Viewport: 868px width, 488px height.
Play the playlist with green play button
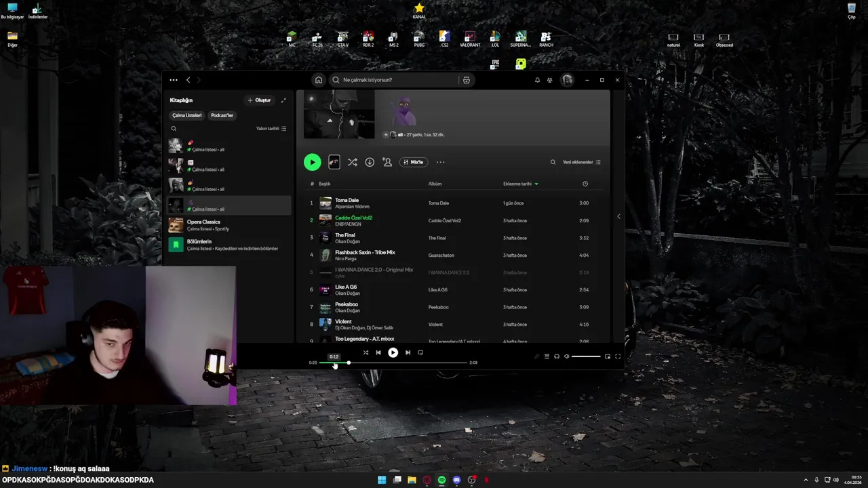(x=313, y=162)
